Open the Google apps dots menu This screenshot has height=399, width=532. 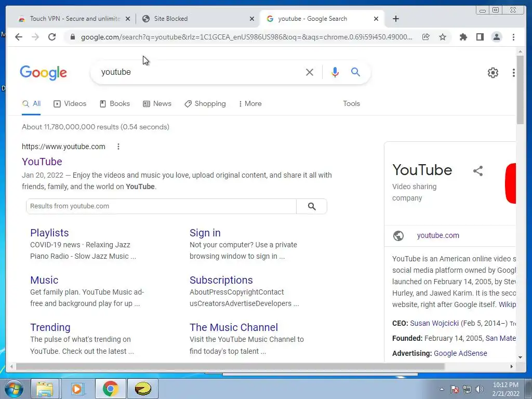pyautogui.click(x=514, y=73)
